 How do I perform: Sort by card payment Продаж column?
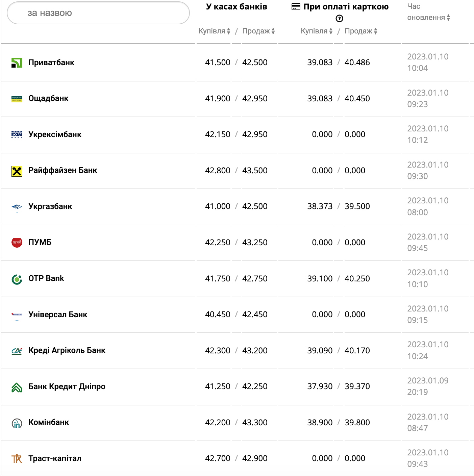[361, 31]
